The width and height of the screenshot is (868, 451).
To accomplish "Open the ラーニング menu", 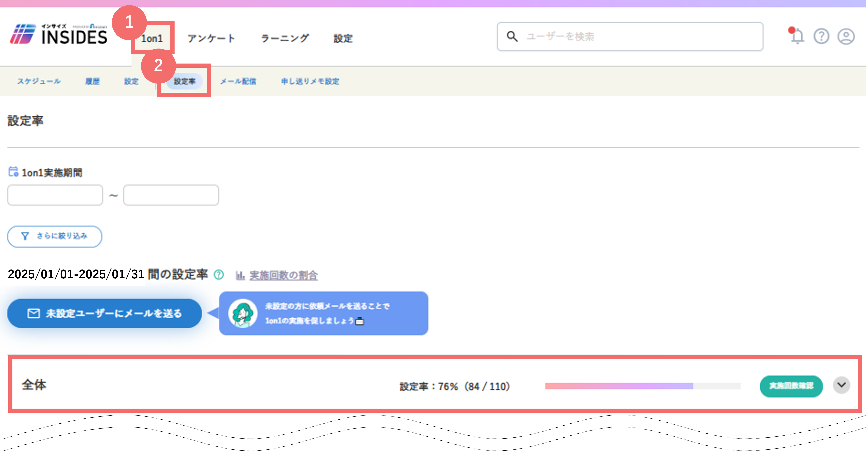I will [x=285, y=38].
